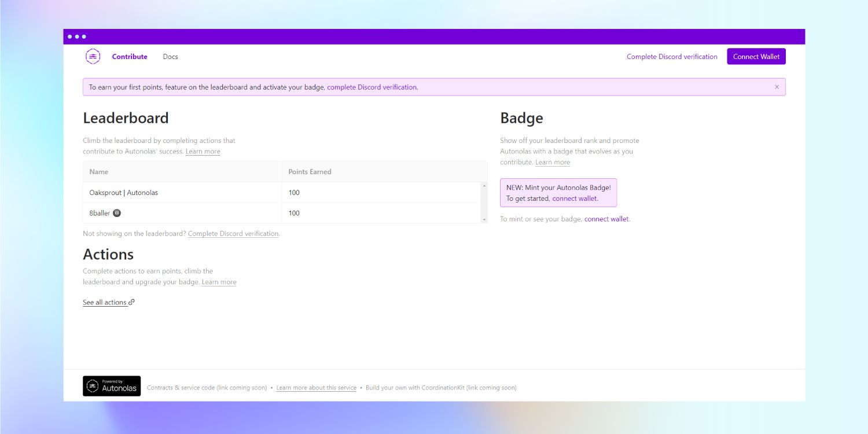
Task: Click the external link icon after See all actions
Action: (131, 302)
